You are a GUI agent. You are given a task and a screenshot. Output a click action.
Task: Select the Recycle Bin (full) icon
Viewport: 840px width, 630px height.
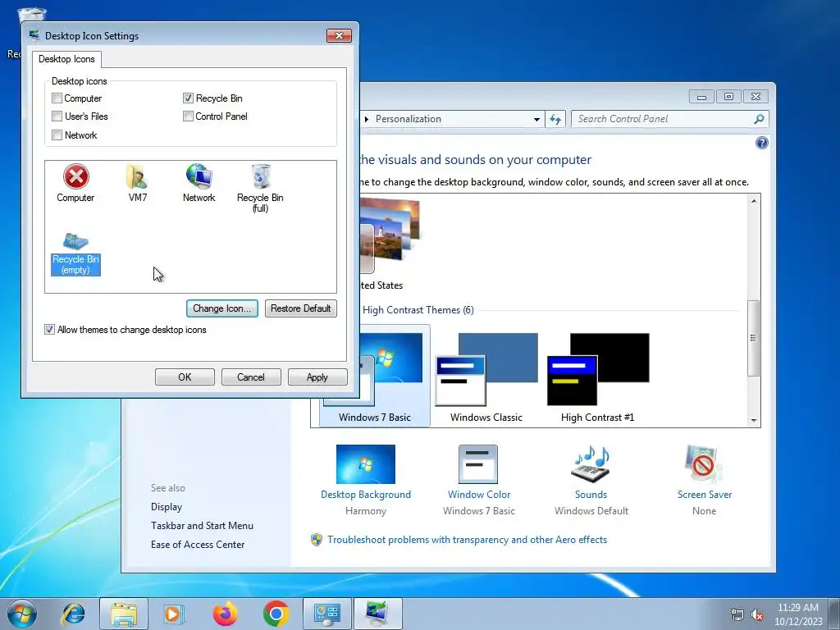pos(260,189)
